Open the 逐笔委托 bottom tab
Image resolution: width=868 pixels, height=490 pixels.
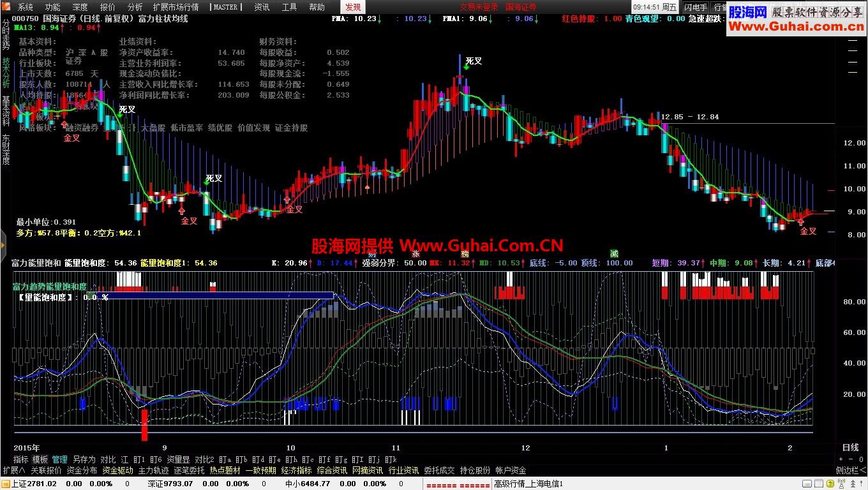coord(189,470)
